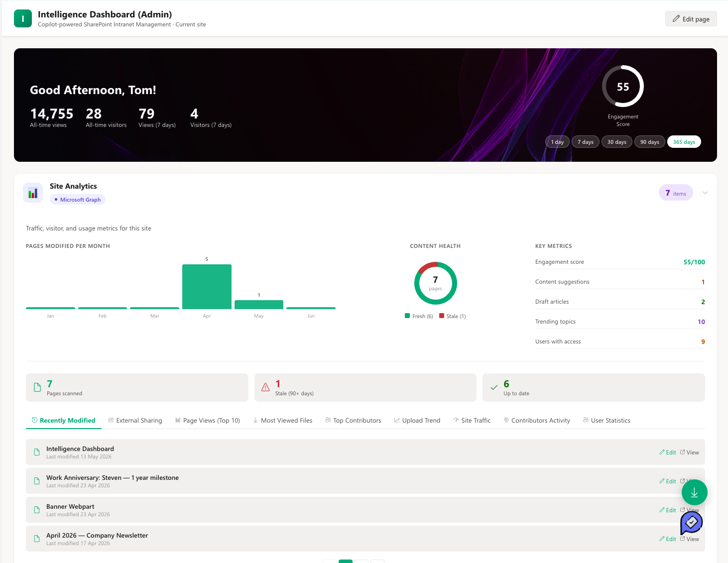
Task: Open the Upload Trend tab
Action: point(417,420)
